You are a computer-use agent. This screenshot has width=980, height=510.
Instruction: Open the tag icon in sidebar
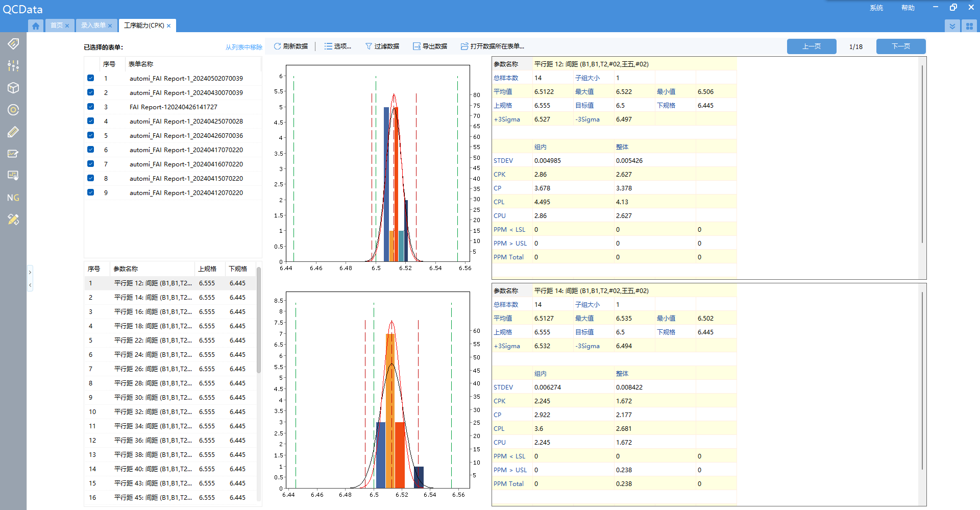point(13,43)
